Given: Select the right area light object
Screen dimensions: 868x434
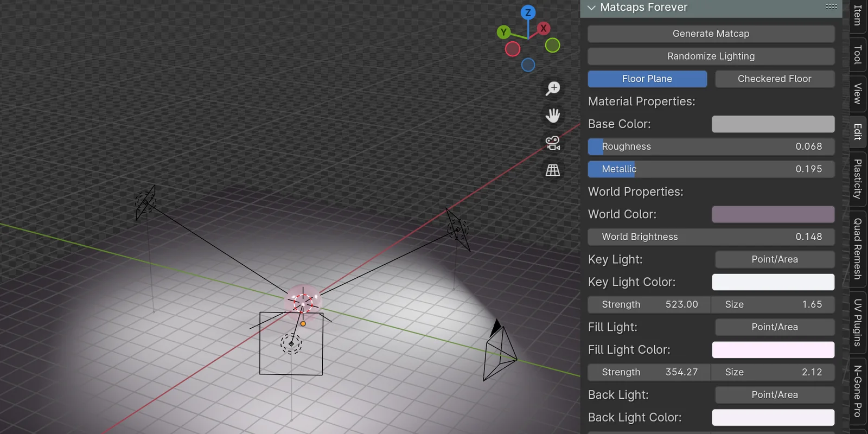Looking at the screenshot, I should [457, 229].
